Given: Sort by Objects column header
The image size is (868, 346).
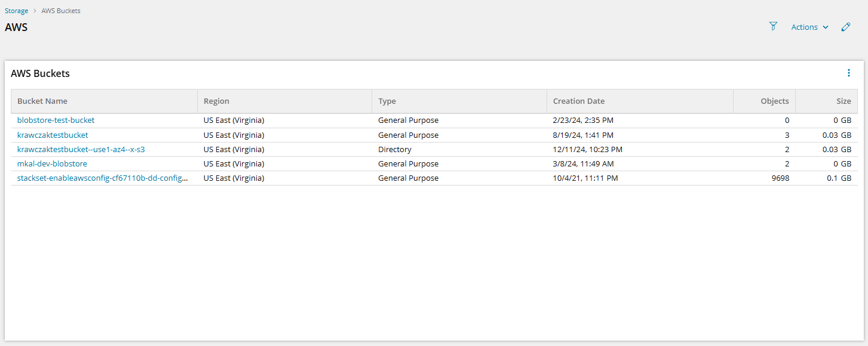Looking at the screenshot, I should click(x=774, y=101).
